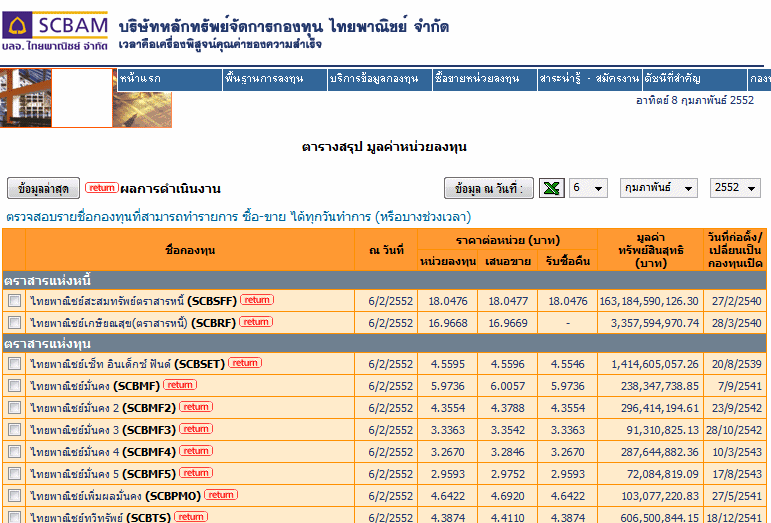The height and width of the screenshot is (523, 771).
Task: Tick the SCBRF fund checkbox
Action: point(14,322)
